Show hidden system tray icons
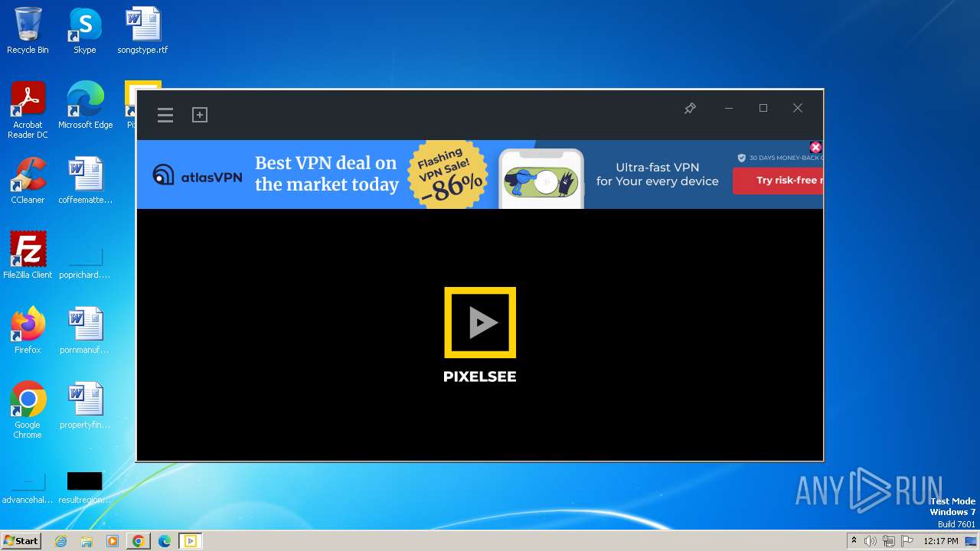The image size is (980, 551). tap(854, 541)
